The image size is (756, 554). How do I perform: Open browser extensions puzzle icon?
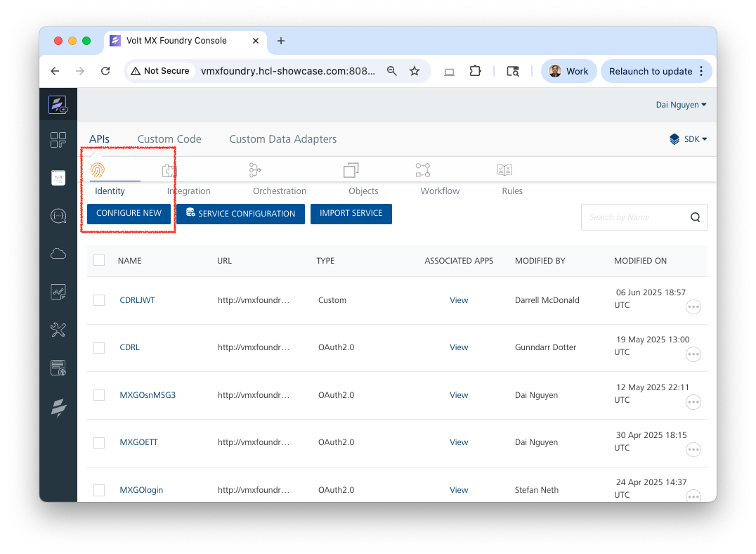click(x=476, y=71)
